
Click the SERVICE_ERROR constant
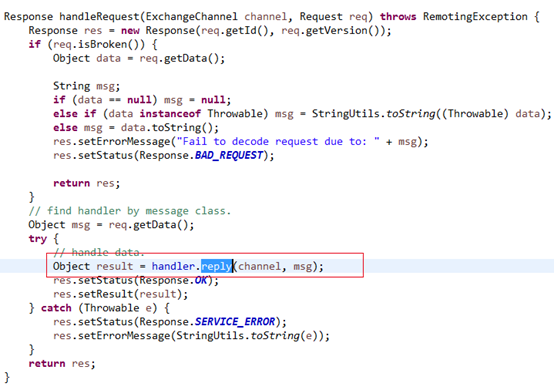(x=235, y=322)
